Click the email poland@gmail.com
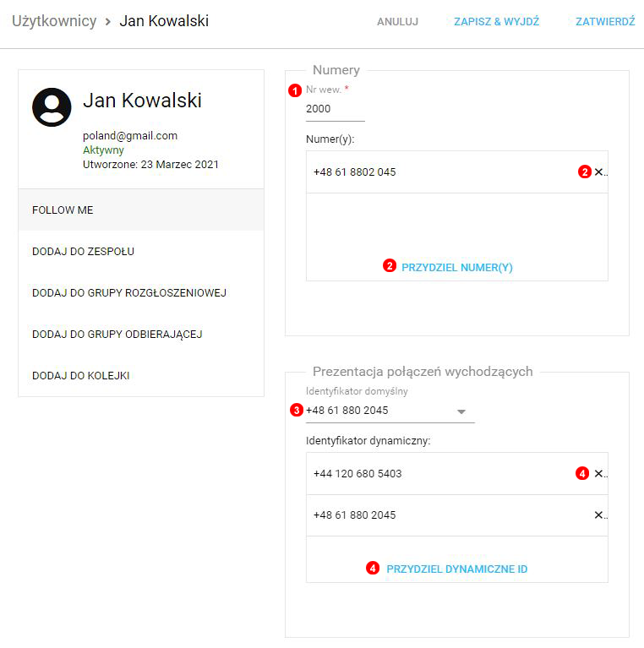The width and height of the screenshot is (644, 648). click(x=130, y=136)
